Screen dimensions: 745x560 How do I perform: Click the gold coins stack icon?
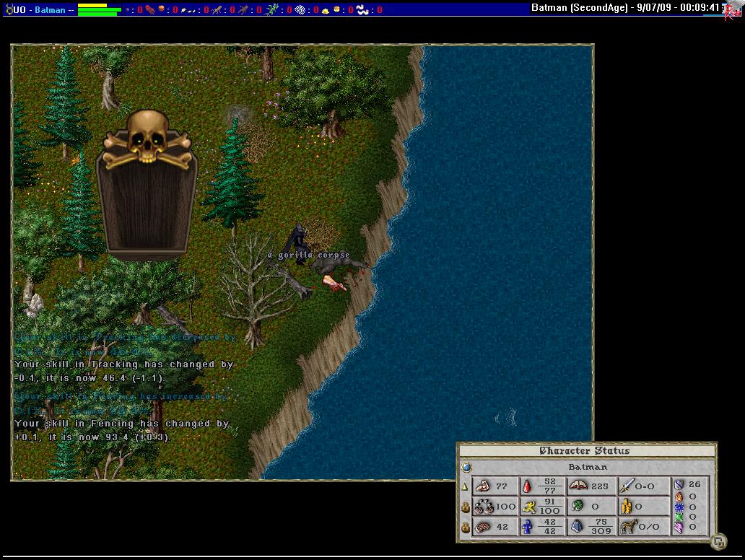627,507
